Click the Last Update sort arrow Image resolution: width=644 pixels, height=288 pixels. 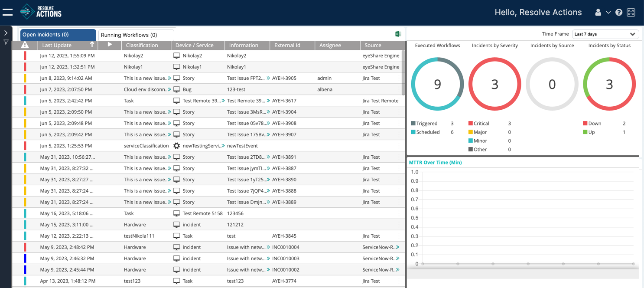coord(92,45)
